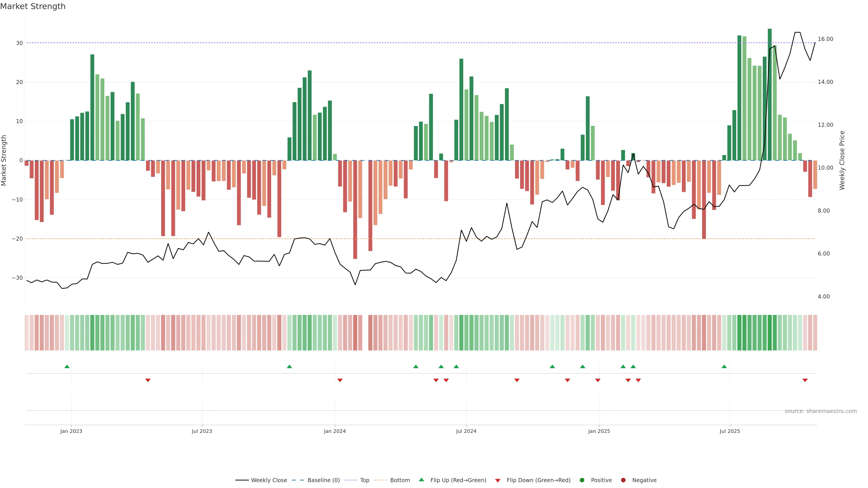Select the first green flip-up marker before Jan 2023
868x488 pixels.
click(67, 366)
